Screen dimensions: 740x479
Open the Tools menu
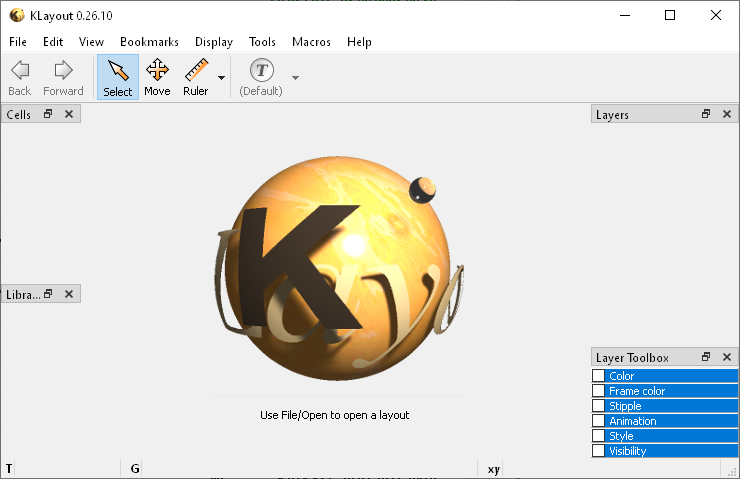[x=262, y=42]
